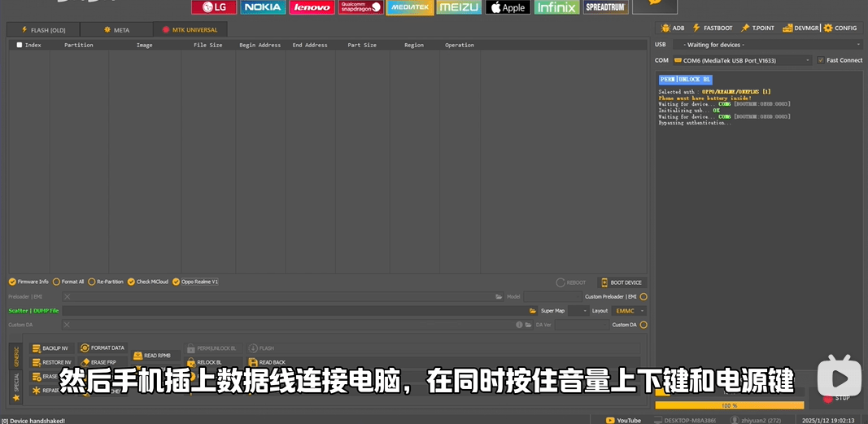This screenshot has width=868, height=424.
Task: Select MTK UNIVERSAL tab
Action: (x=190, y=30)
